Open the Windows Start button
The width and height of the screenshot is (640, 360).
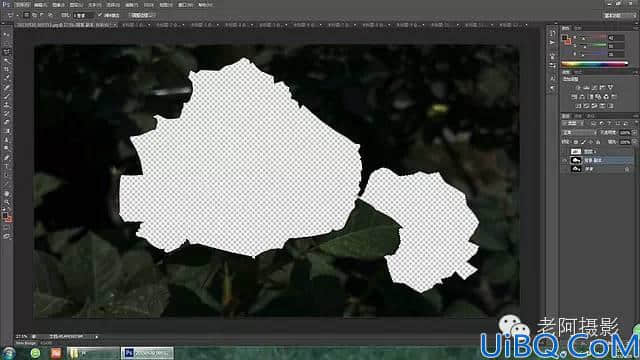9,353
